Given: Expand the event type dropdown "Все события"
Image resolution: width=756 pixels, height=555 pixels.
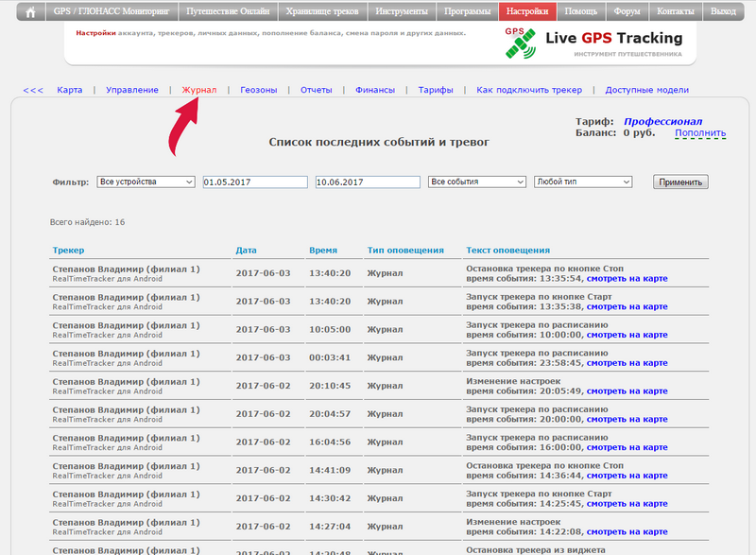Looking at the screenshot, I should tap(476, 182).
